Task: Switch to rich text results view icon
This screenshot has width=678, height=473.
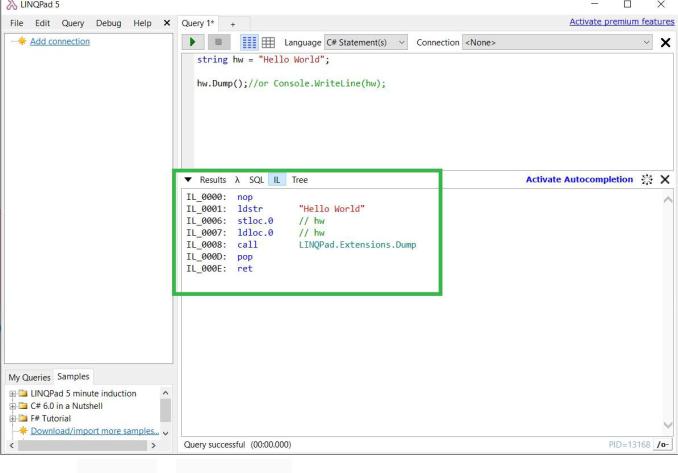Action: [x=249, y=42]
